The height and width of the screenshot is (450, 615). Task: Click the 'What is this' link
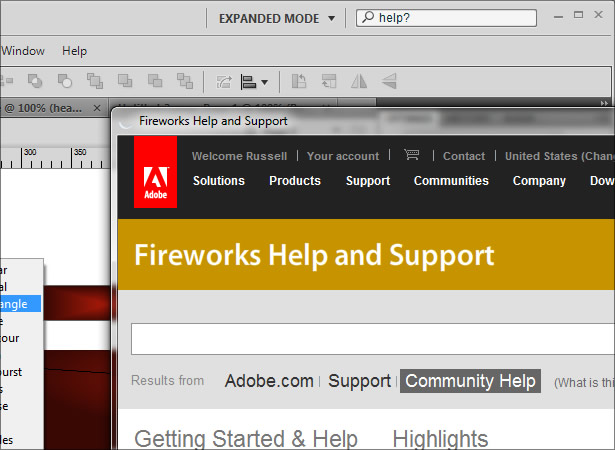tap(584, 383)
